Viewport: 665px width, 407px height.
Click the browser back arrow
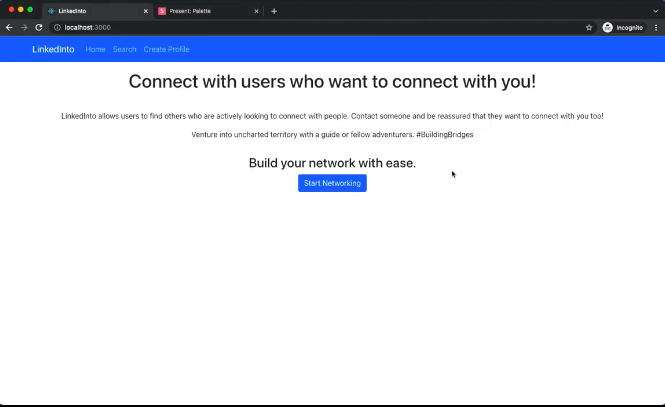click(9, 28)
